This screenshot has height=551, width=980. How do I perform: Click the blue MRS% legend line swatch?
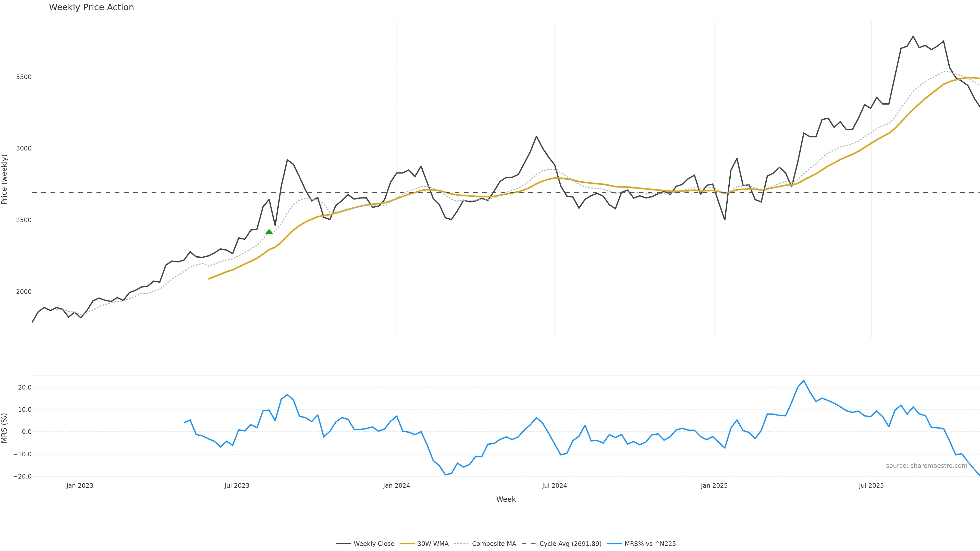click(614, 544)
